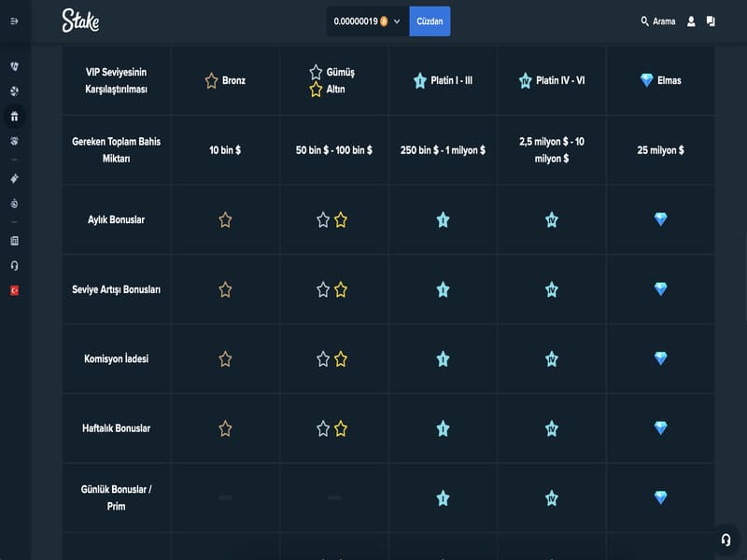Open the Sports ball icon in sidebar

(x=14, y=91)
